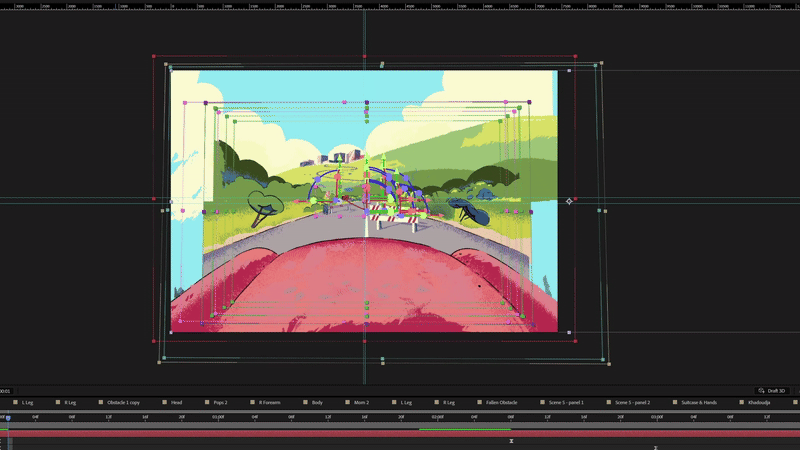
Task: Click the current timecode field
Action: coord(5,391)
